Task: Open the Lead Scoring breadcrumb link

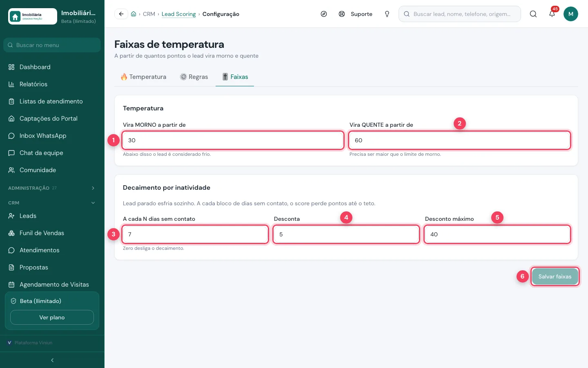Action: (x=179, y=14)
